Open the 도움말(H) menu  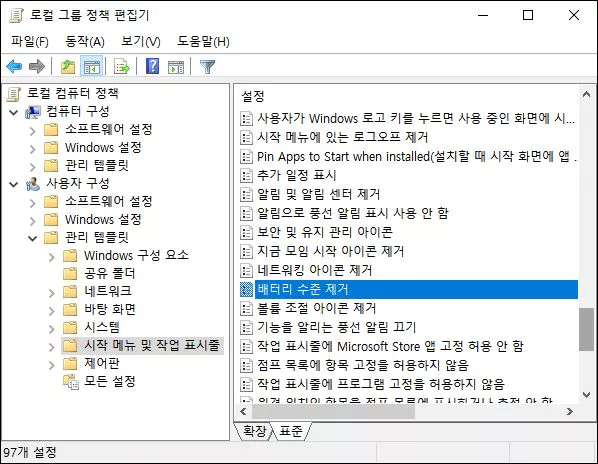click(x=203, y=41)
